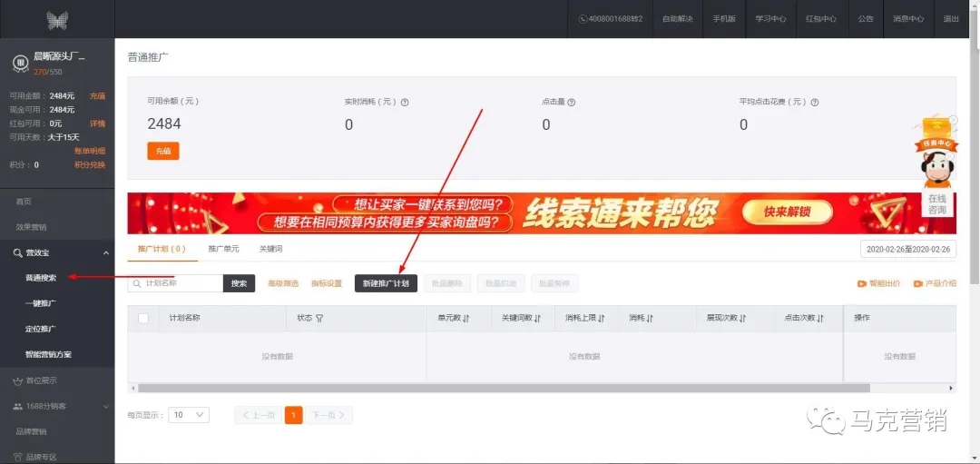
Task: Sort by 展现次数 column arrows
Action: pyautogui.click(x=743, y=319)
